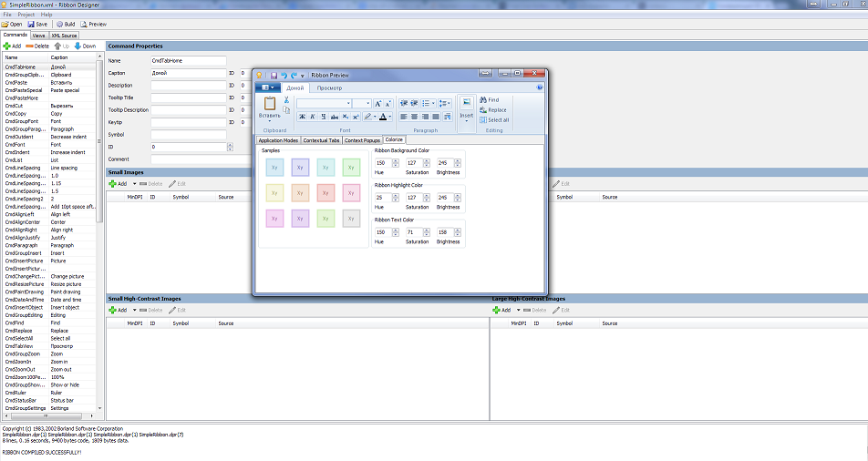
Task: Open the Insert dropdown in the ribbon
Action: [x=466, y=116]
